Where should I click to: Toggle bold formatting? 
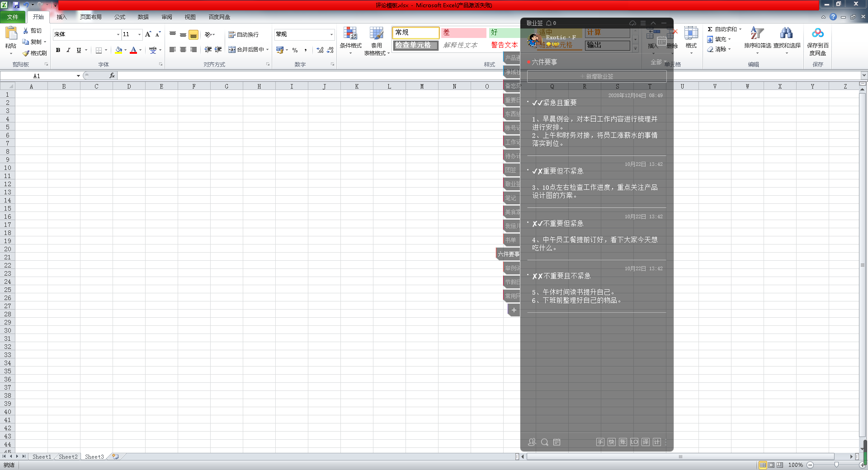pyautogui.click(x=58, y=50)
